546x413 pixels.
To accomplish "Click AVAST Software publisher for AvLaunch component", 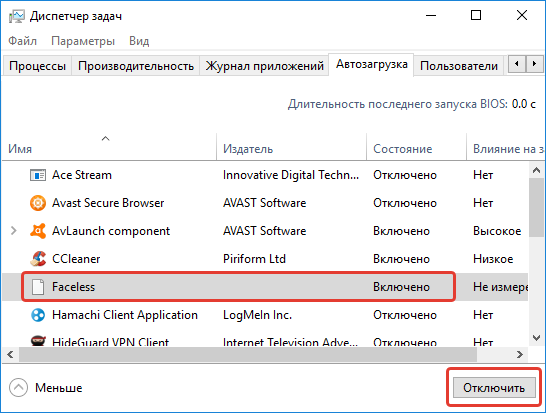I will click(x=265, y=231).
